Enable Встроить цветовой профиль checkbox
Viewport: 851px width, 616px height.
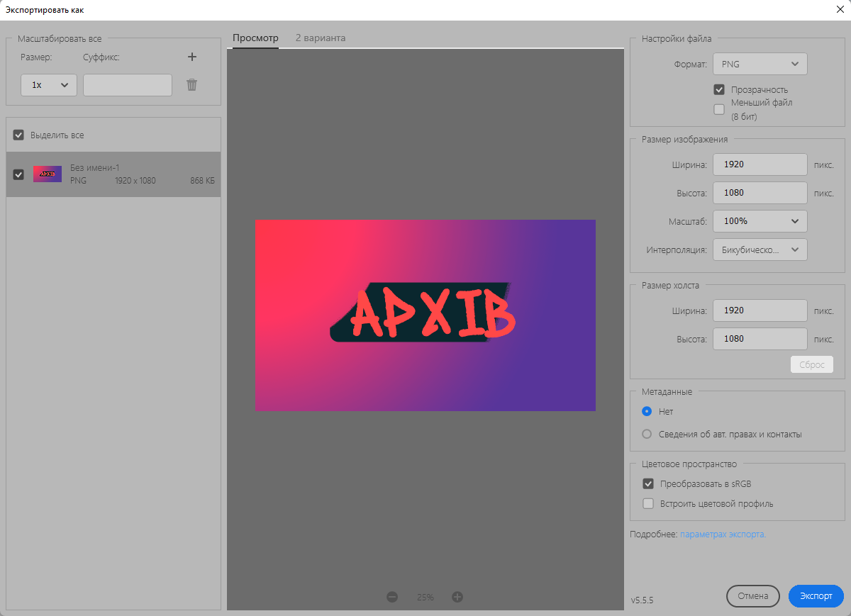click(x=647, y=504)
